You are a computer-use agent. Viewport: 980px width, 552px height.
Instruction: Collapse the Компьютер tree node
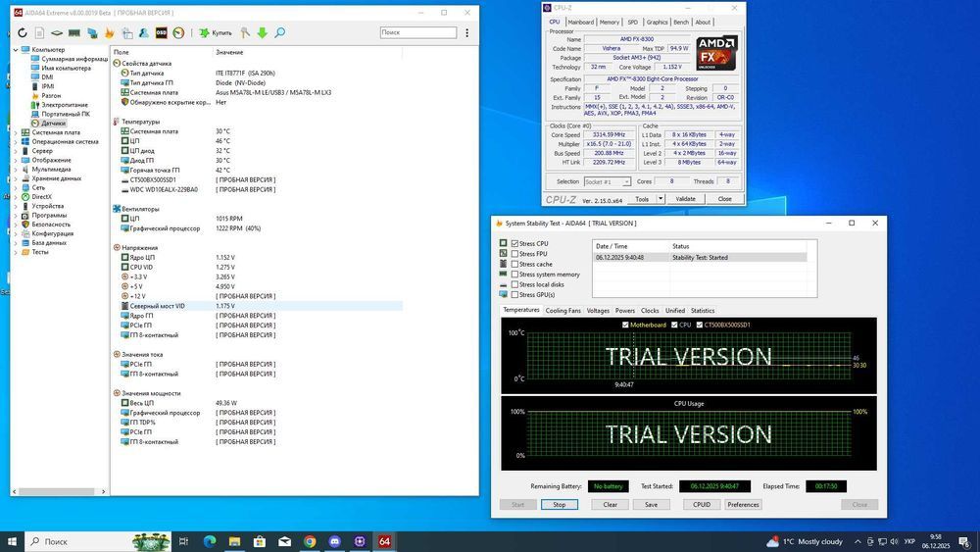(x=16, y=49)
